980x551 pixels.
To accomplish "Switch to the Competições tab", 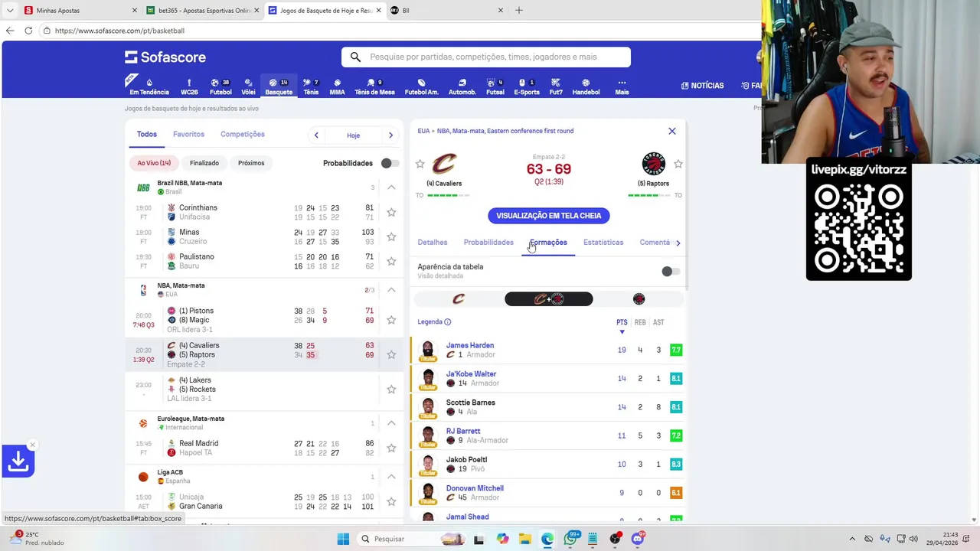I will pos(243,134).
